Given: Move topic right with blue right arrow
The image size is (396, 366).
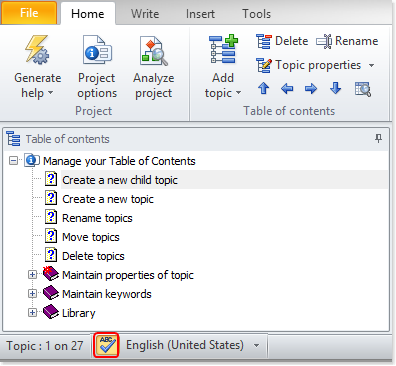Looking at the screenshot, I should (x=311, y=89).
